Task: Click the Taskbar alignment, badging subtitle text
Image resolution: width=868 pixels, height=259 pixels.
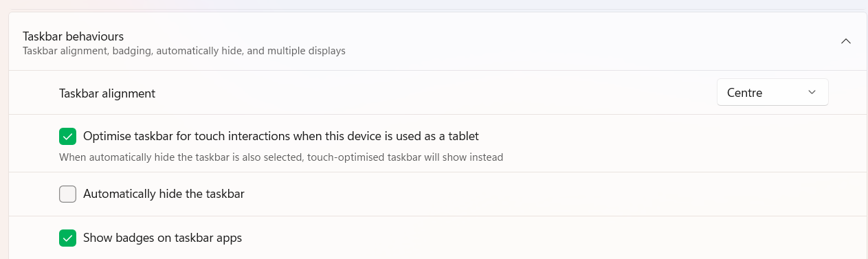Action: [x=184, y=51]
